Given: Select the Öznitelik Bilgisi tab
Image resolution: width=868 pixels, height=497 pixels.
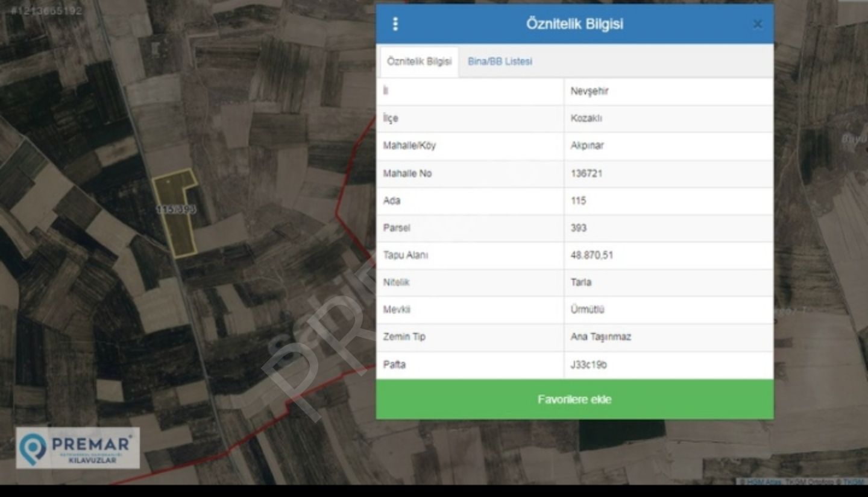Looking at the screenshot, I should [419, 62].
